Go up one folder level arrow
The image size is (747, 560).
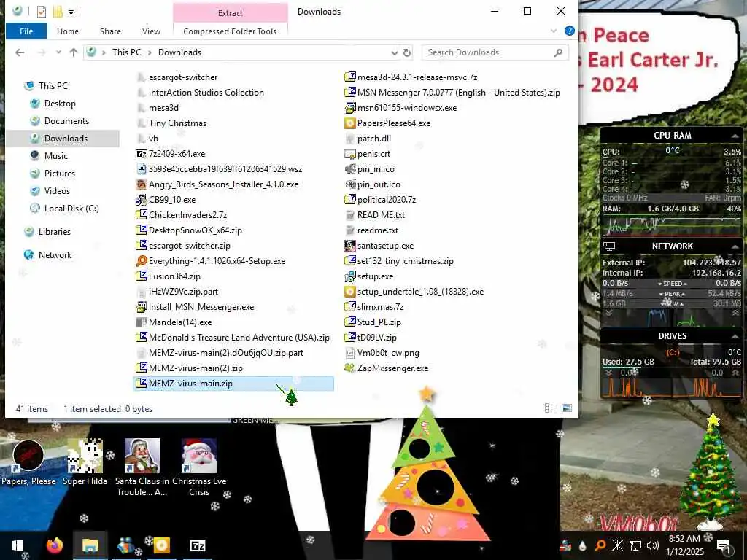tap(74, 52)
